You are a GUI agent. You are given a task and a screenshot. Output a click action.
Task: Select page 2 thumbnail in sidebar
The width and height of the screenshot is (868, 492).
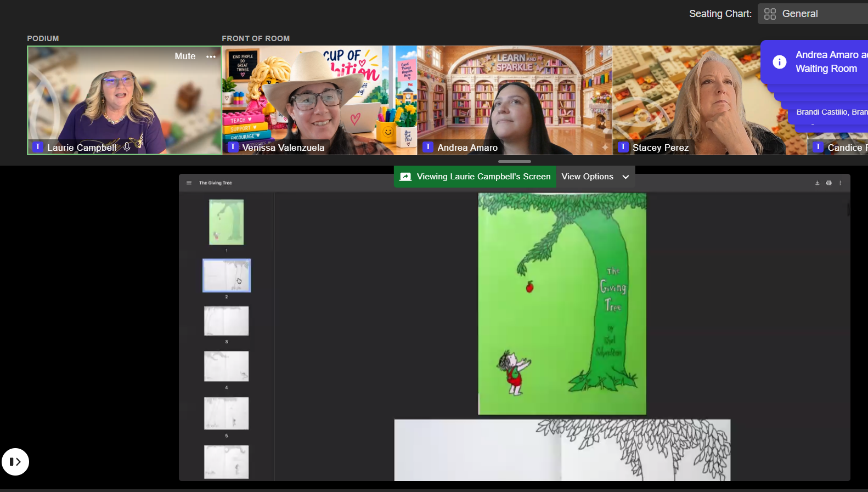227,275
